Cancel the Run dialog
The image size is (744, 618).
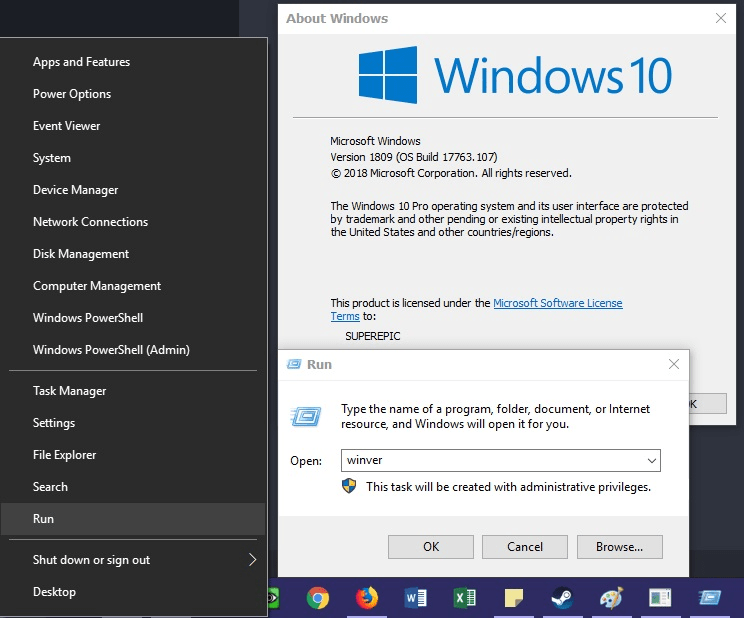click(525, 547)
